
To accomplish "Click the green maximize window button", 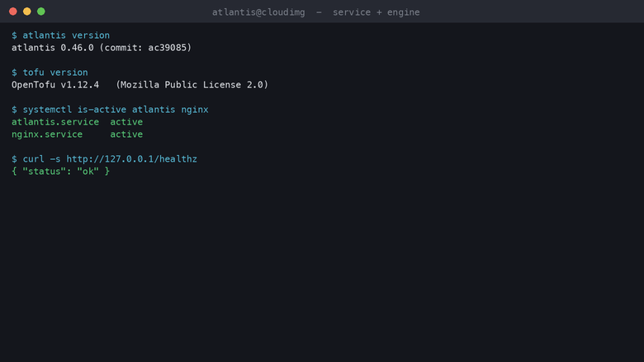I will (41, 12).
